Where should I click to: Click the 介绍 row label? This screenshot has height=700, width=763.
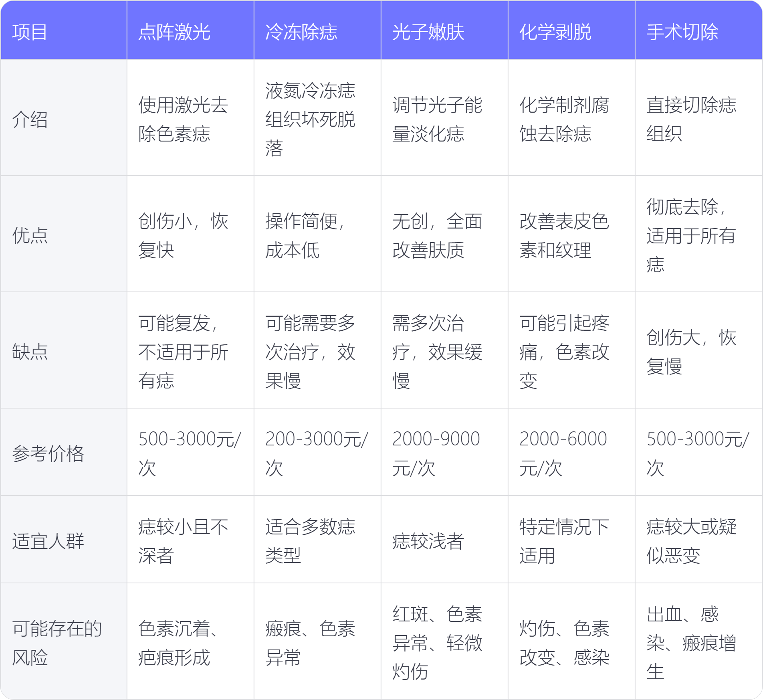click(x=30, y=119)
